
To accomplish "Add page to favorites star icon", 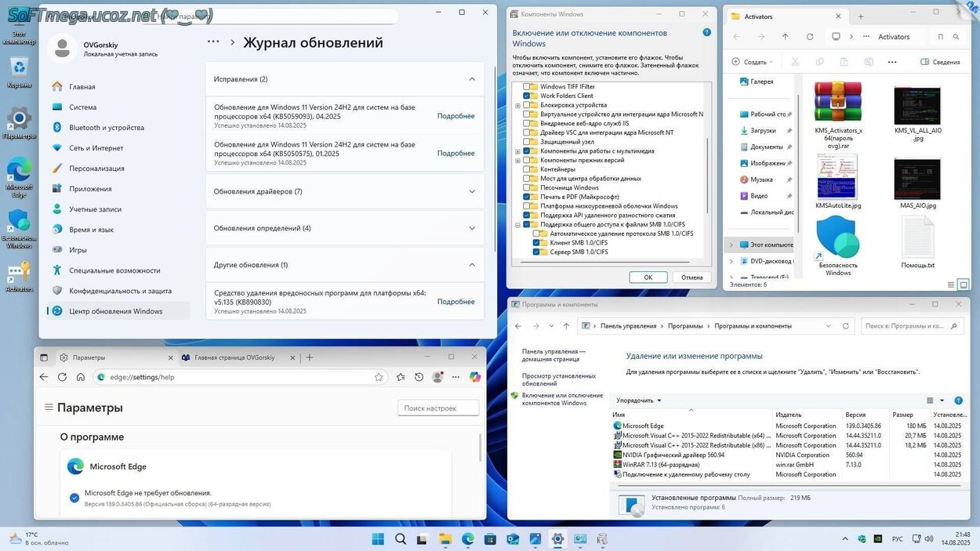I will pos(379,377).
